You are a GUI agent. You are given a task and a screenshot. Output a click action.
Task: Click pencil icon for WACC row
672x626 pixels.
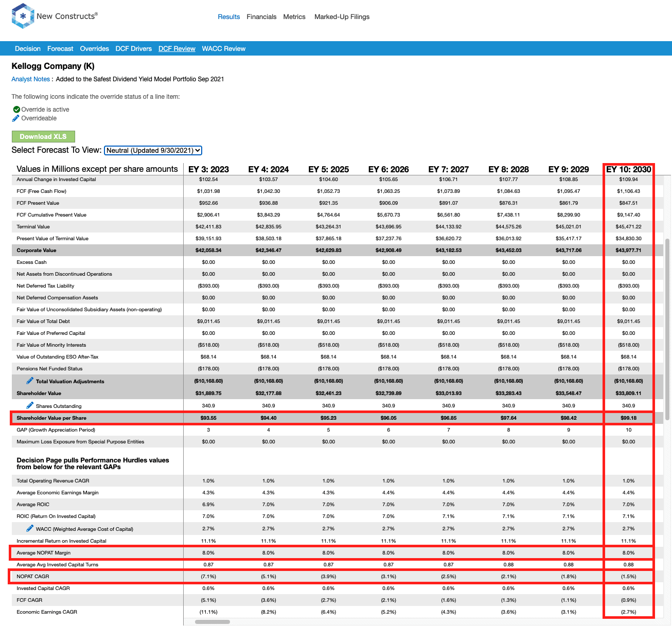point(30,528)
